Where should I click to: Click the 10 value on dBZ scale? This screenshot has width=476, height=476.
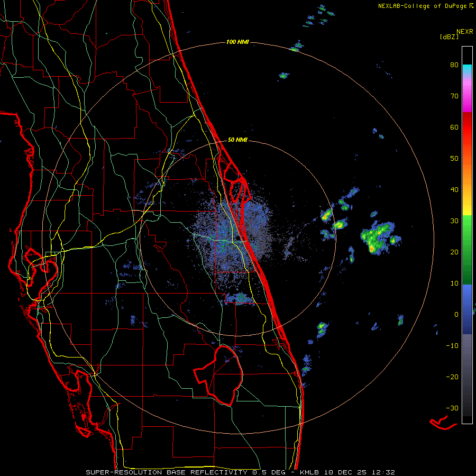454,283
